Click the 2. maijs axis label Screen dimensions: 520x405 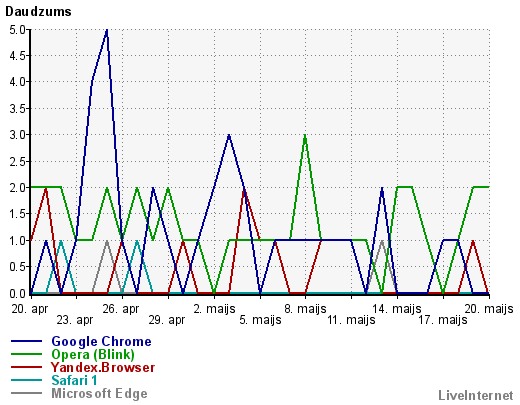[x=214, y=309]
